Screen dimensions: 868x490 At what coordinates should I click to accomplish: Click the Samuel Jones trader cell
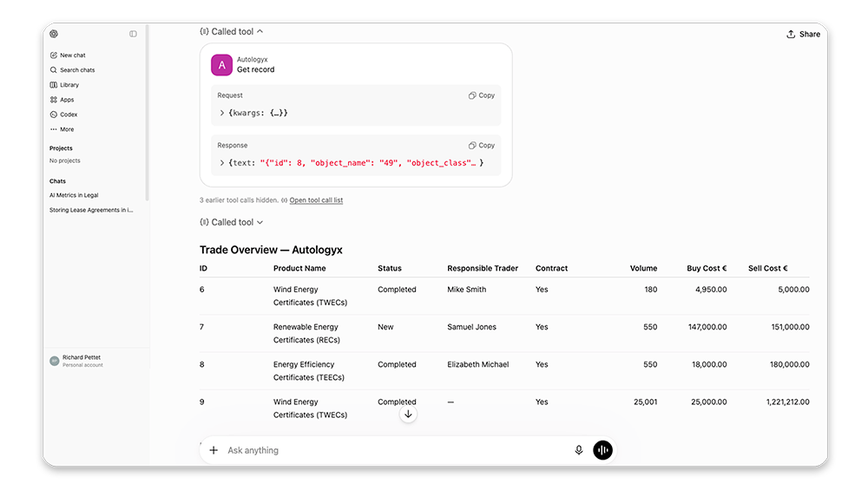[471, 327]
